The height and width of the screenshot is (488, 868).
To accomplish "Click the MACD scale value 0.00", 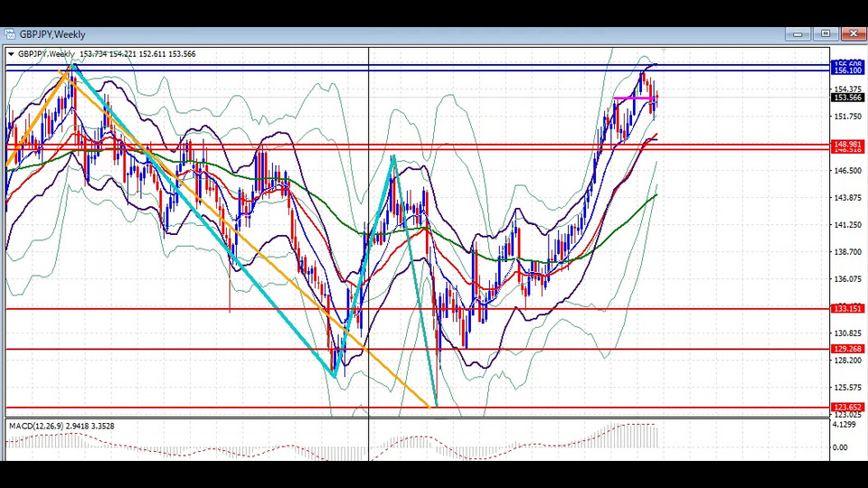I will point(840,447).
